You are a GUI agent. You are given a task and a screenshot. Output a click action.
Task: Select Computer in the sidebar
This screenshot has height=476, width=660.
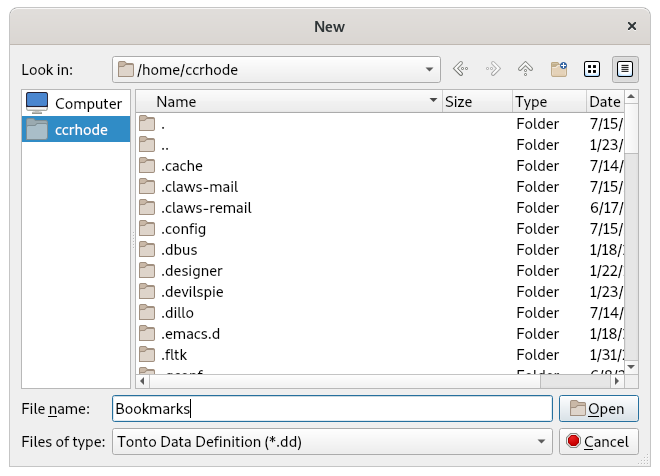pos(76,103)
